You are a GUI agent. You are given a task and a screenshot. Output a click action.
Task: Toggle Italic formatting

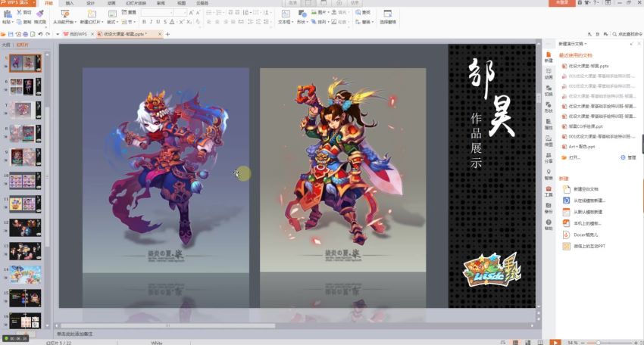(151, 22)
